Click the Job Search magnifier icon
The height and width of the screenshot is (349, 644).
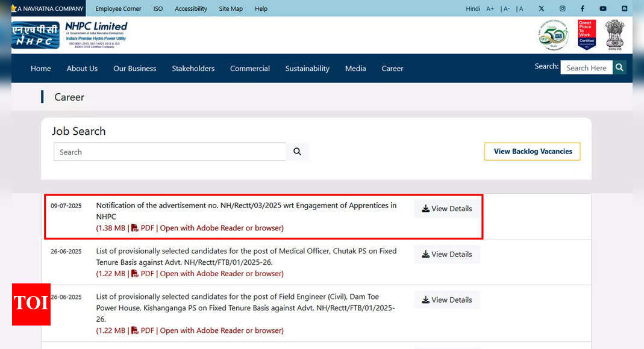coord(297,152)
